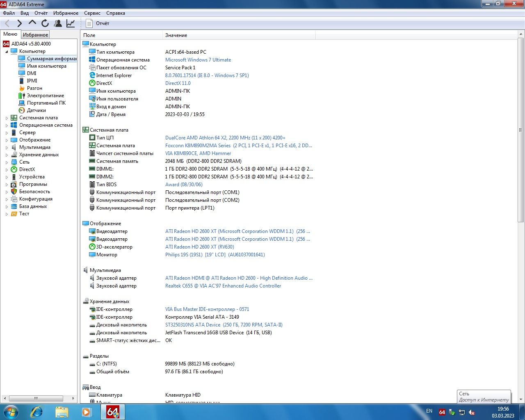Click the volume icon in system tray
The width and height of the screenshot is (525, 420).
click(x=472, y=412)
